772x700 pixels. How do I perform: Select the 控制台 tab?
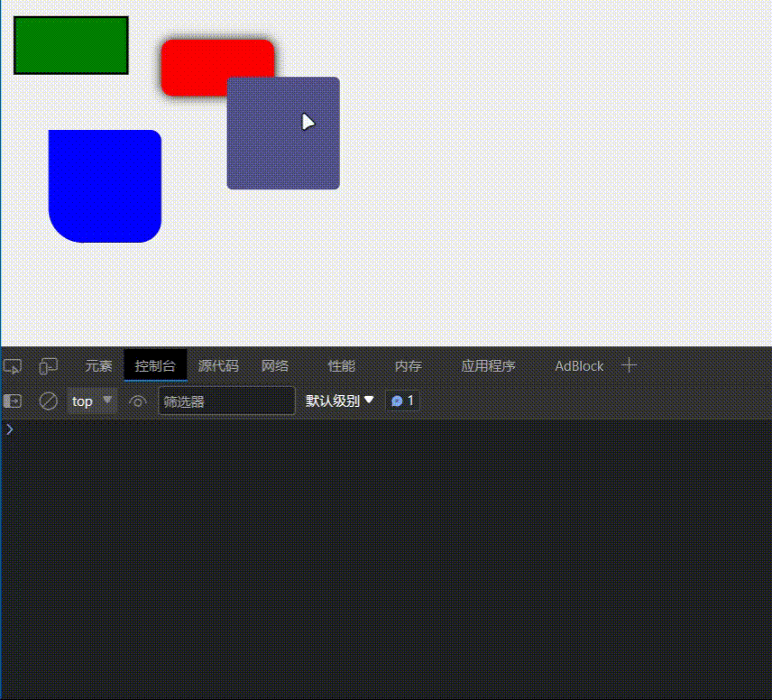pyautogui.click(x=155, y=365)
